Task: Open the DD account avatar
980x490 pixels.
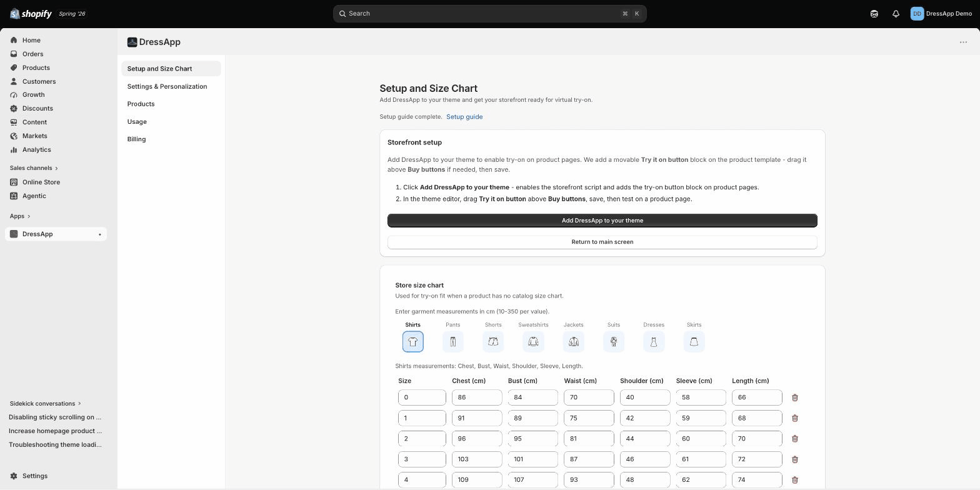Action: click(917, 14)
